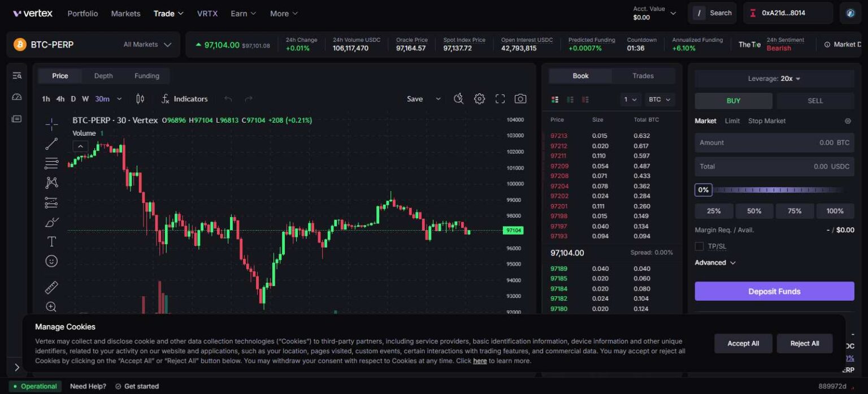Enter fullscreen chart mode
This screenshot has width=868, height=394.
(500, 98)
